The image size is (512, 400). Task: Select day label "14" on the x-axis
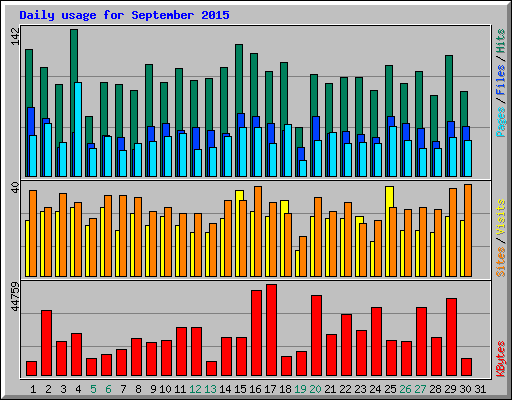coord(225,389)
